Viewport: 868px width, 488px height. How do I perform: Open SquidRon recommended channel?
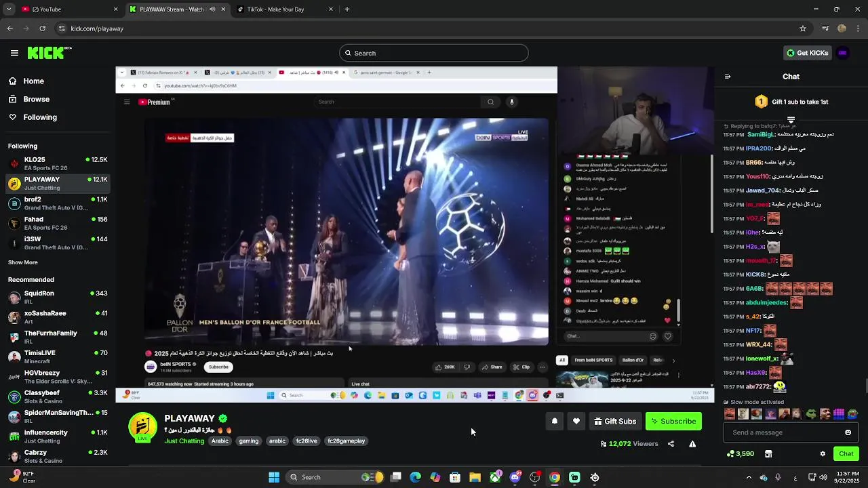point(57,297)
